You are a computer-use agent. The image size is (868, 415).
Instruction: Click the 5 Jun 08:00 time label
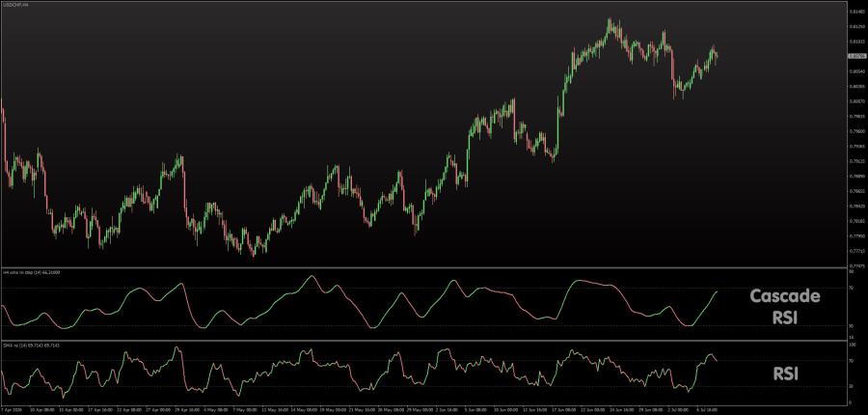point(476,410)
